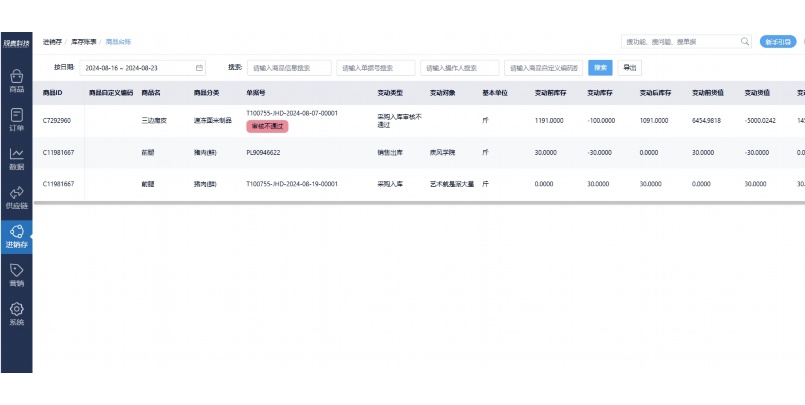Click the company logo atop the sidebar
The image size is (805, 405).
click(x=16, y=43)
